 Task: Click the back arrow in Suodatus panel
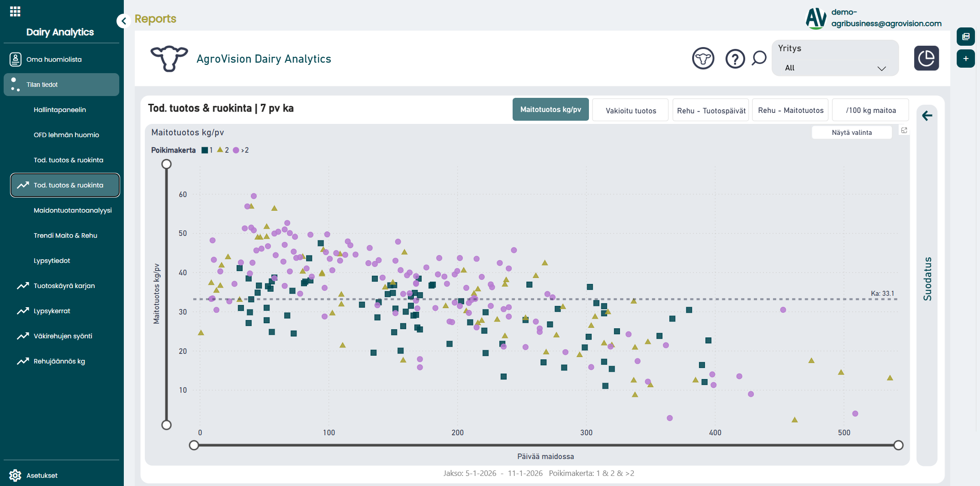(x=927, y=116)
